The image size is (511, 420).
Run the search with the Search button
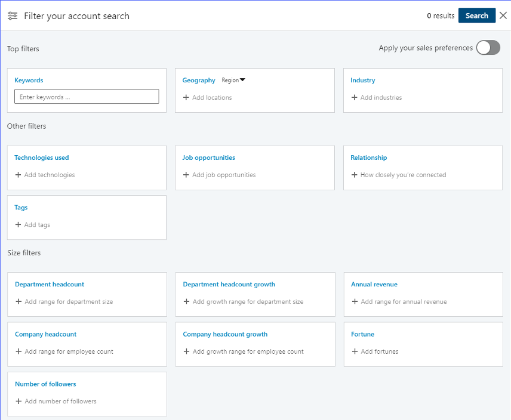[x=477, y=16]
